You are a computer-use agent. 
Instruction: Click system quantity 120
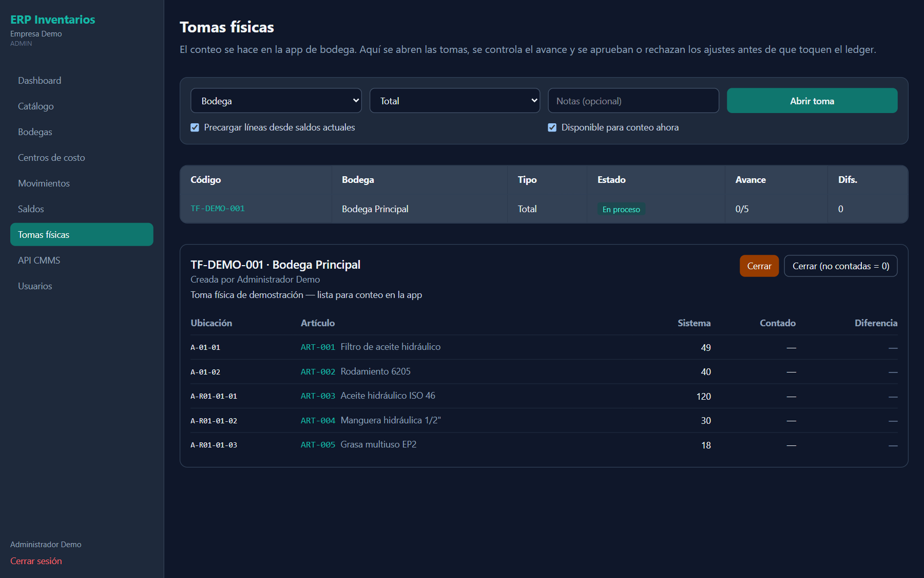coord(703,397)
